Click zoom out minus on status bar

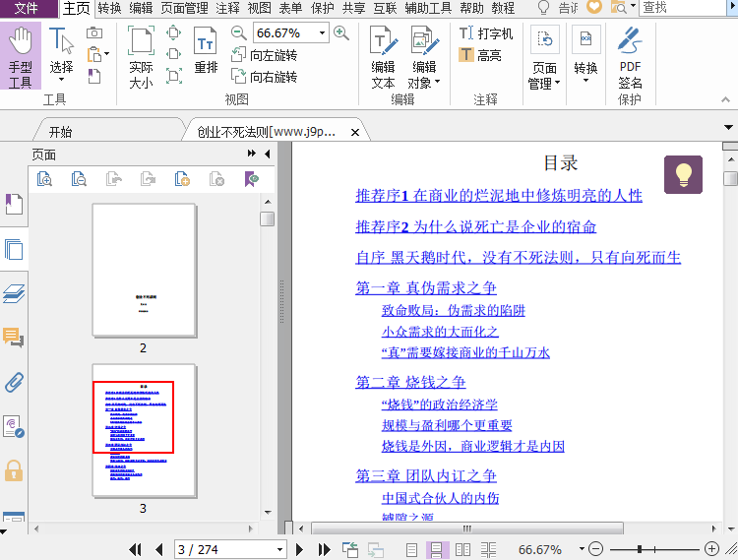[596, 549]
